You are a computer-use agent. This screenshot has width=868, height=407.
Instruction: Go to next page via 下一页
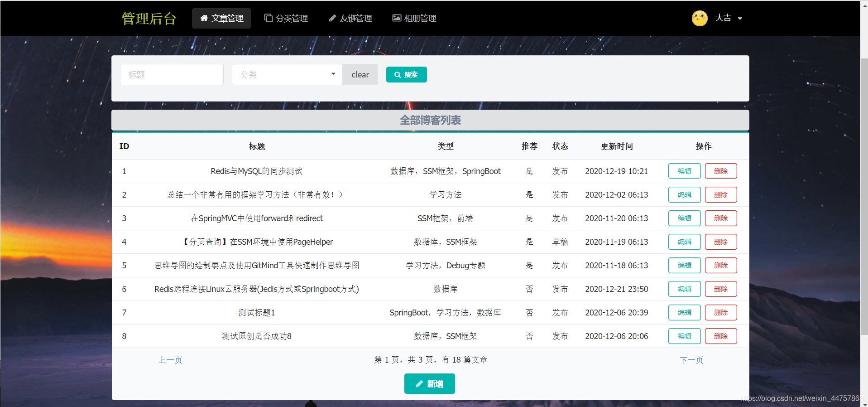[x=691, y=360]
